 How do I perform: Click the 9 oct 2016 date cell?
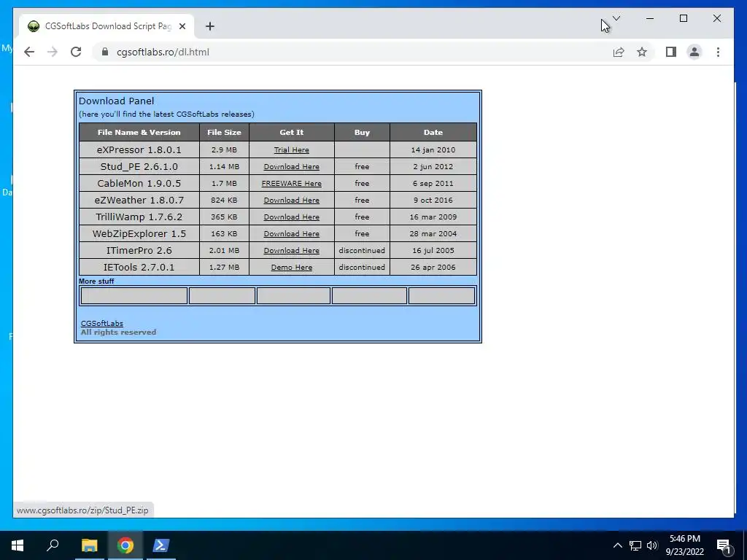coord(433,200)
